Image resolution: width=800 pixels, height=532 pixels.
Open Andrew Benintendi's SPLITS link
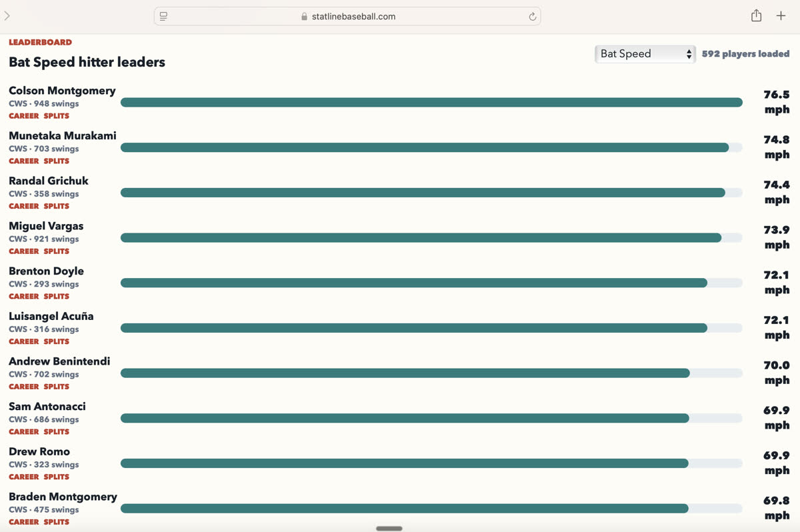(x=57, y=387)
